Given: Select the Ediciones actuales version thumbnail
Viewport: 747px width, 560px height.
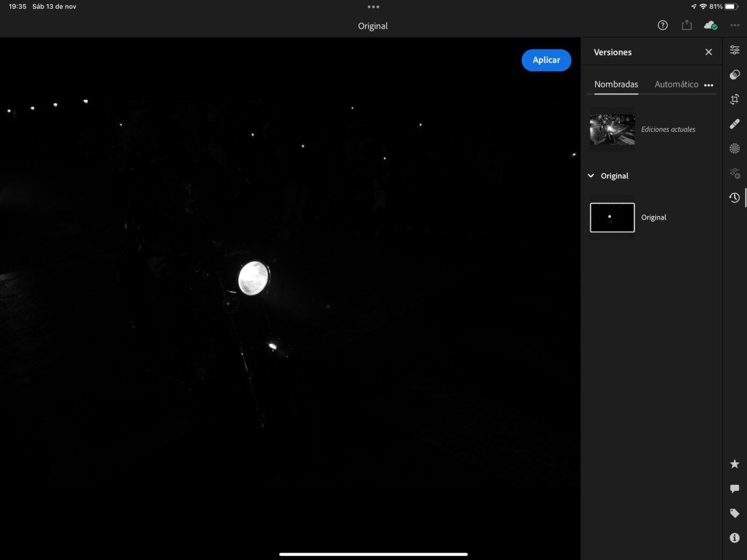Looking at the screenshot, I should (x=612, y=129).
